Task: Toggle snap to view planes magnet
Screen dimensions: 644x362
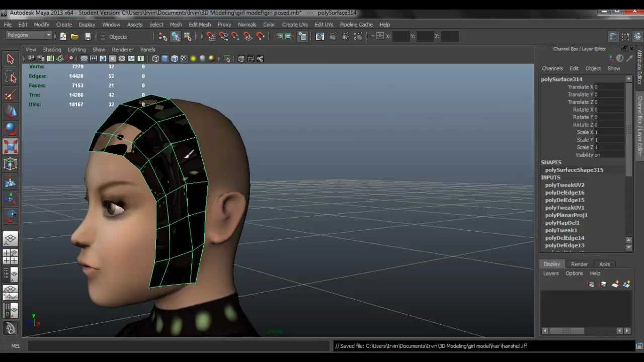Action: point(248,36)
